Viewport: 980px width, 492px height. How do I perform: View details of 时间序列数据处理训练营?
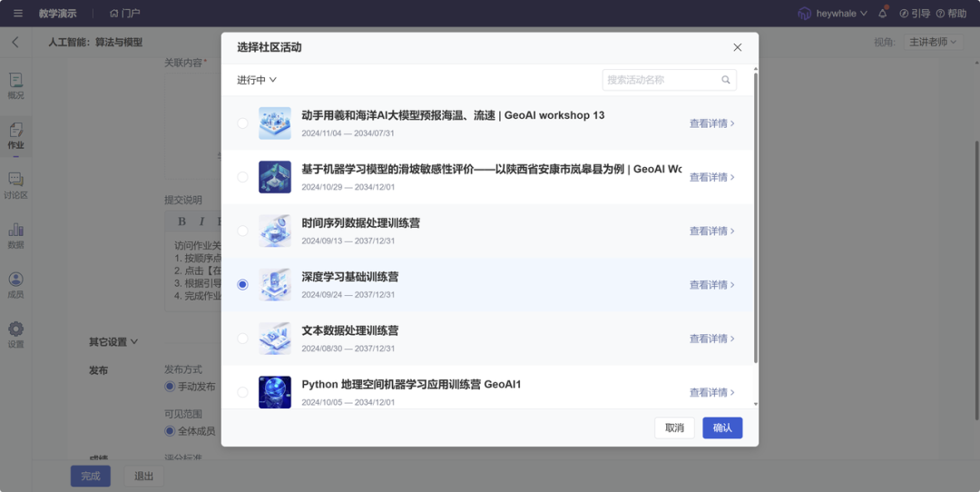pyautogui.click(x=712, y=231)
